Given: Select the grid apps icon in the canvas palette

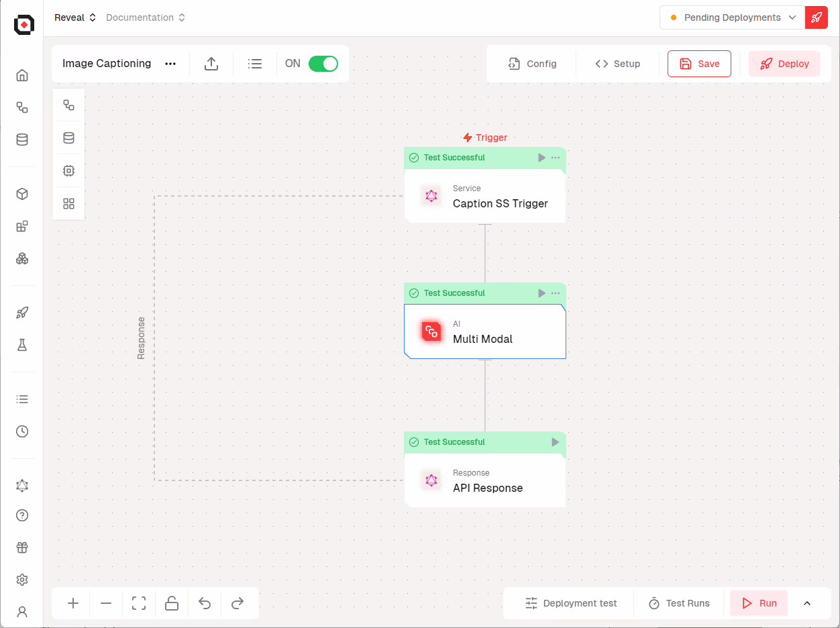Looking at the screenshot, I should [x=68, y=203].
